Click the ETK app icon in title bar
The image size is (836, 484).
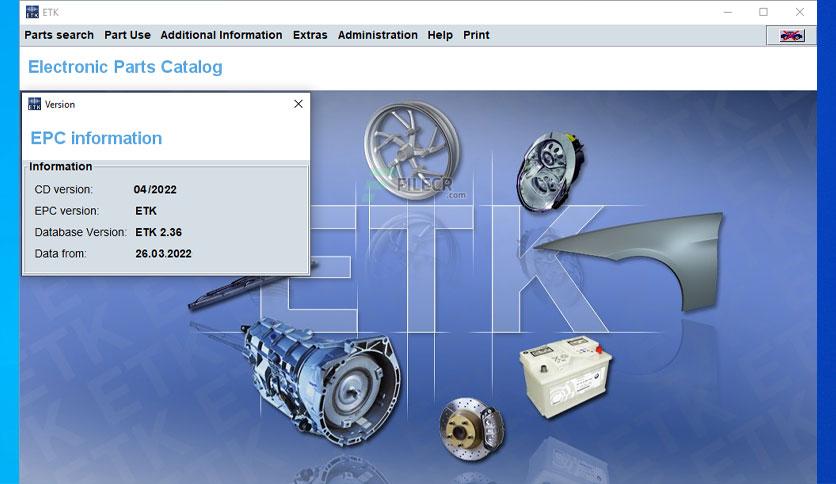(33, 12)
